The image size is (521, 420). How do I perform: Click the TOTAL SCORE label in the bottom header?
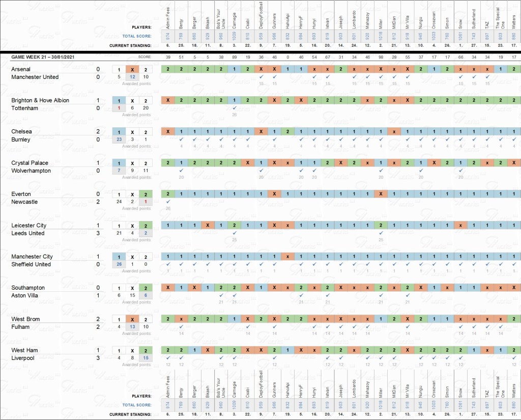(136, 405)
